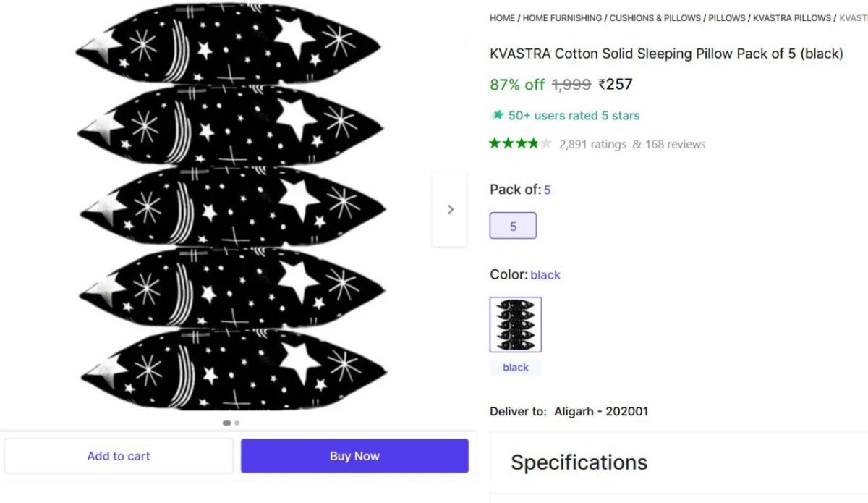868x503 pixels.
Task: Click the Buy Now button
Action: 354,455
